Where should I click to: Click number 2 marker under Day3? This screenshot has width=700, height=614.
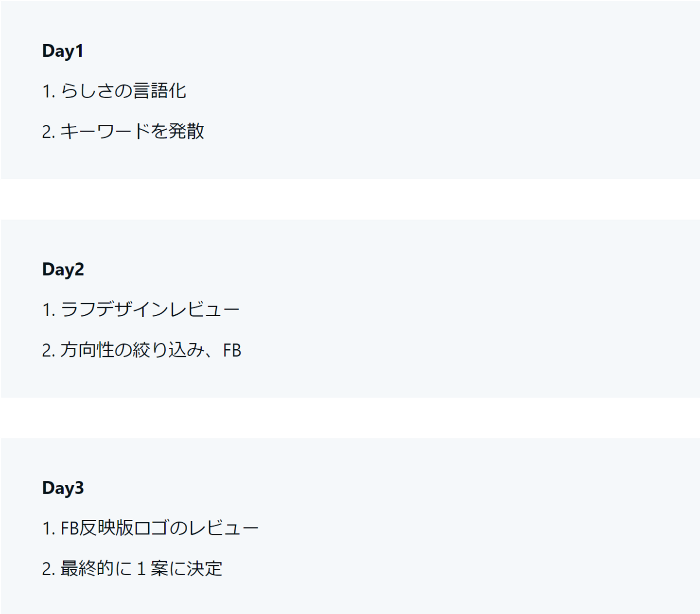pyautogui.click(x=48, y=569)
